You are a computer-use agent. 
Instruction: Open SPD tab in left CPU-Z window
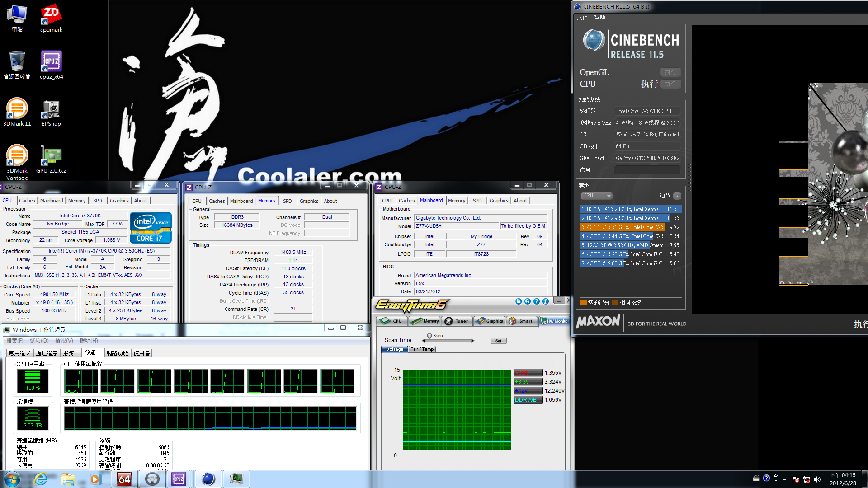(x=98, y=201)
